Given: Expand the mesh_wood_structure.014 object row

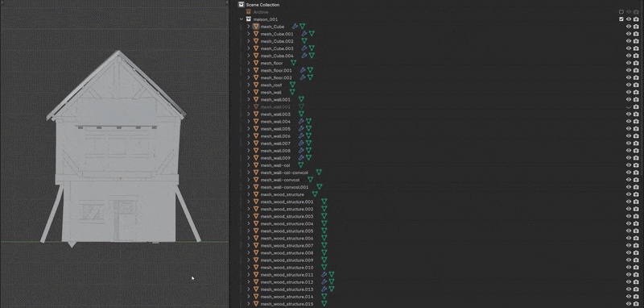Looking at the screenshot, I should click(x=249, y=296).
